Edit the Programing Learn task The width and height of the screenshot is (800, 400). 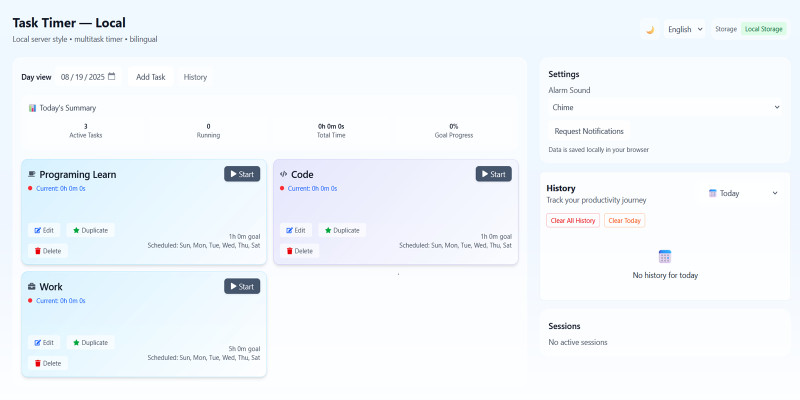(x=44, y=230)
